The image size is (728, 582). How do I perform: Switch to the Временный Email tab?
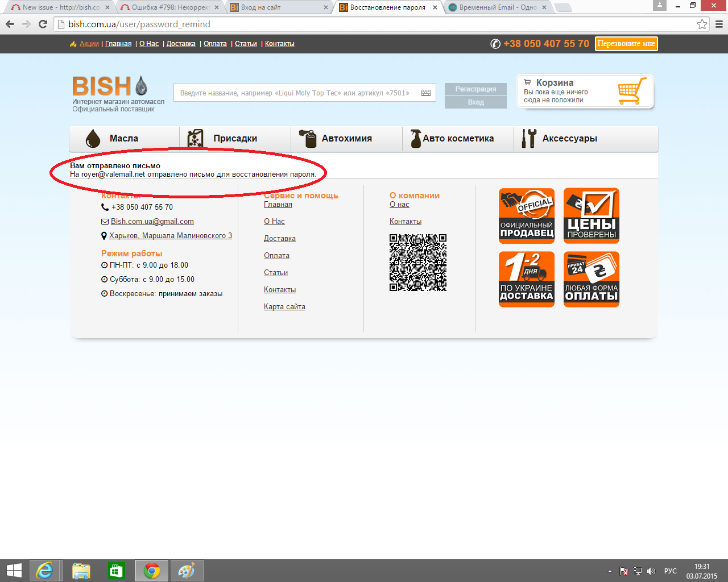coord(497,7)
